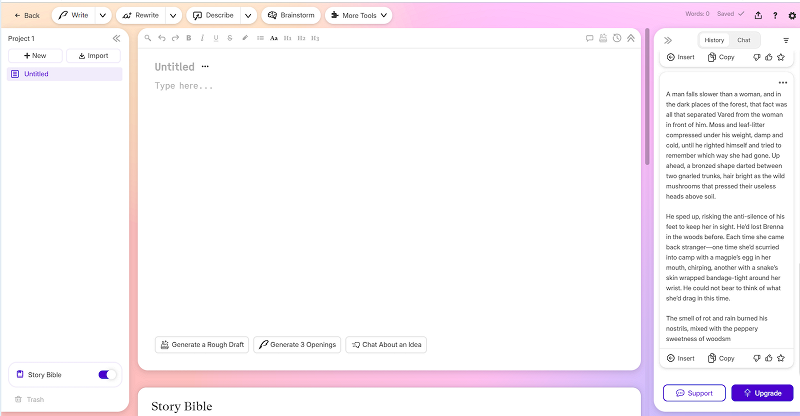This screenshot has width=800, height=416.
Task: Open the help question mark
Action: [775, 15]
